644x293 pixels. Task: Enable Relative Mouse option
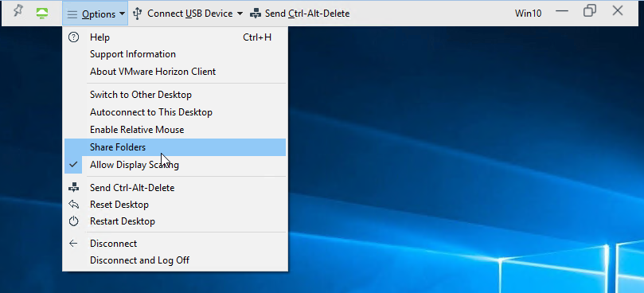[x=175, y=130]
